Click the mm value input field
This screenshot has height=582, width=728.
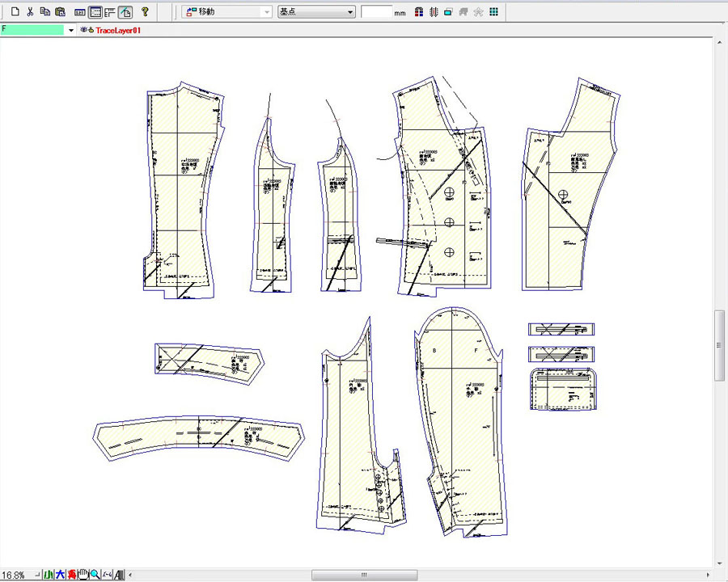(376, 12)
